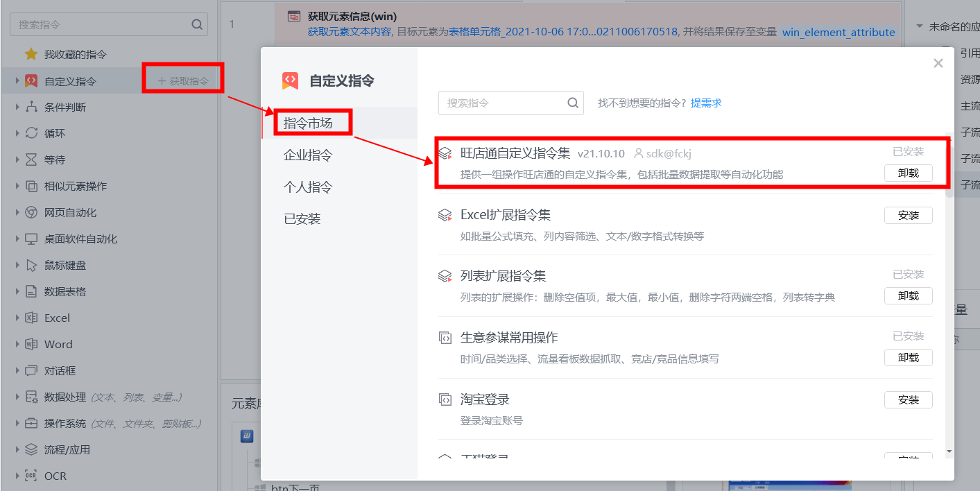Click the icon beside 列表扩展指令集
Viewport: 980px width, 491px height.
point(445,277)
